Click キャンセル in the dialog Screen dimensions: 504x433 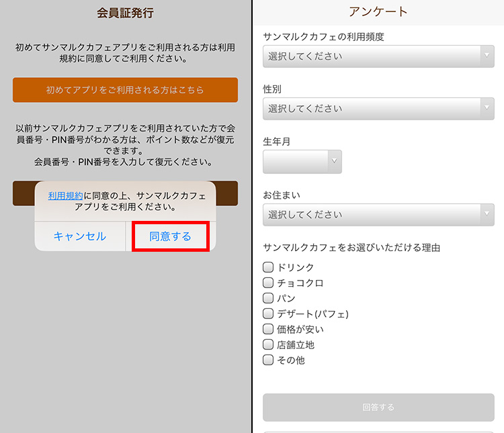[x=80, y=236]
